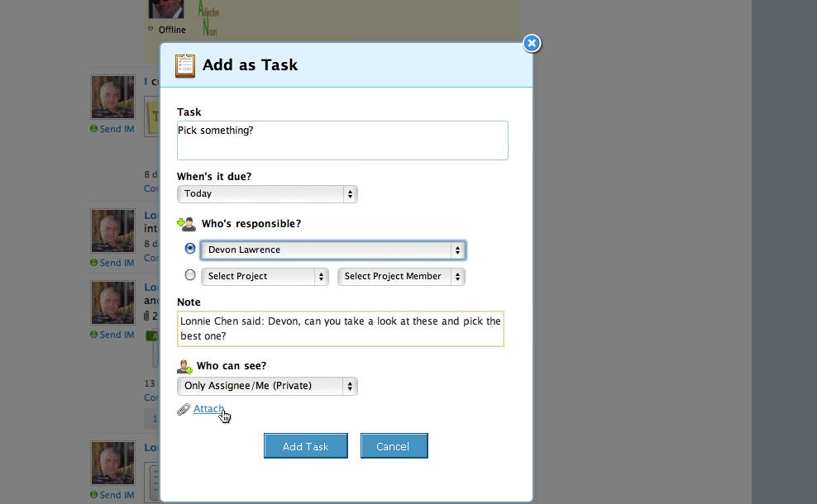Click the person icon beside Who's responsible

[186, 224]
